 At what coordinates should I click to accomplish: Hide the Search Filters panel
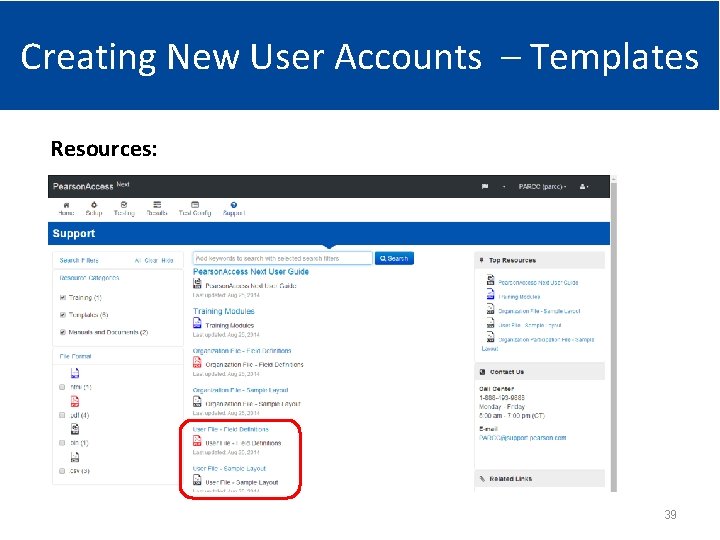point(167,260)
